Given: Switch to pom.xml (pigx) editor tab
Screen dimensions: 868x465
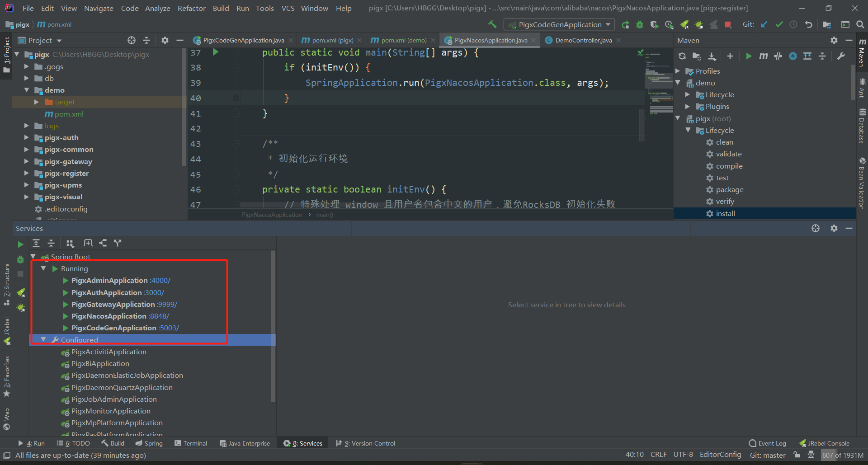Looking at the screenshot, I should pos(332,40).
